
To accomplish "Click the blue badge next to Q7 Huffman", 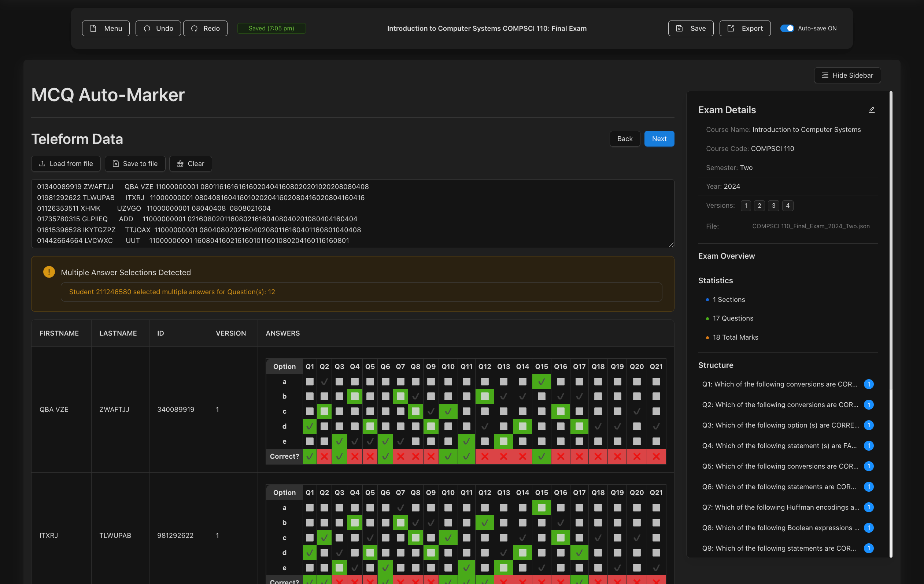I will 868,507.
